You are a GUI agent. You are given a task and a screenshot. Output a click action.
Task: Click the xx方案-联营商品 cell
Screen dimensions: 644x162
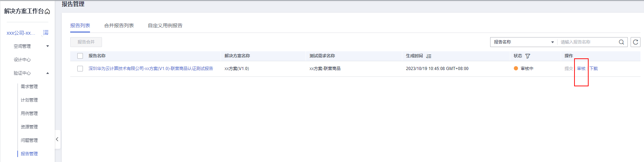[325, 69]
